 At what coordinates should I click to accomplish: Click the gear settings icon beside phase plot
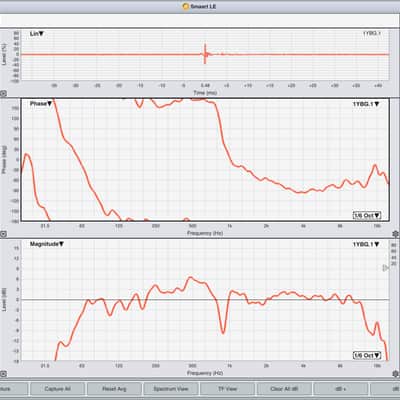(x=396, y=234)
